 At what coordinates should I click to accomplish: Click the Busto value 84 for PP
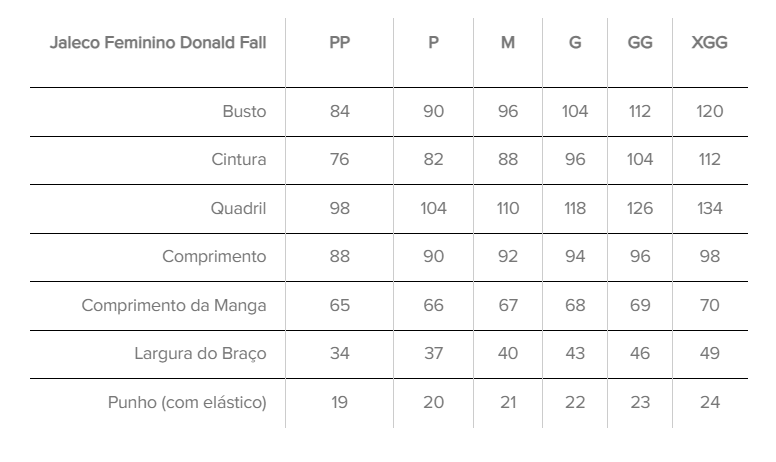click(x=340, y=111)
